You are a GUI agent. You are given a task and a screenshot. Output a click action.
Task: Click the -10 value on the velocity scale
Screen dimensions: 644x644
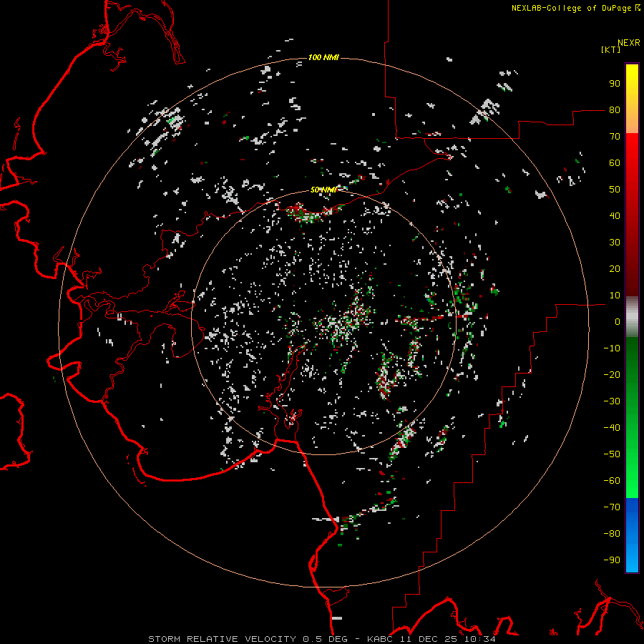click(612, 348)
